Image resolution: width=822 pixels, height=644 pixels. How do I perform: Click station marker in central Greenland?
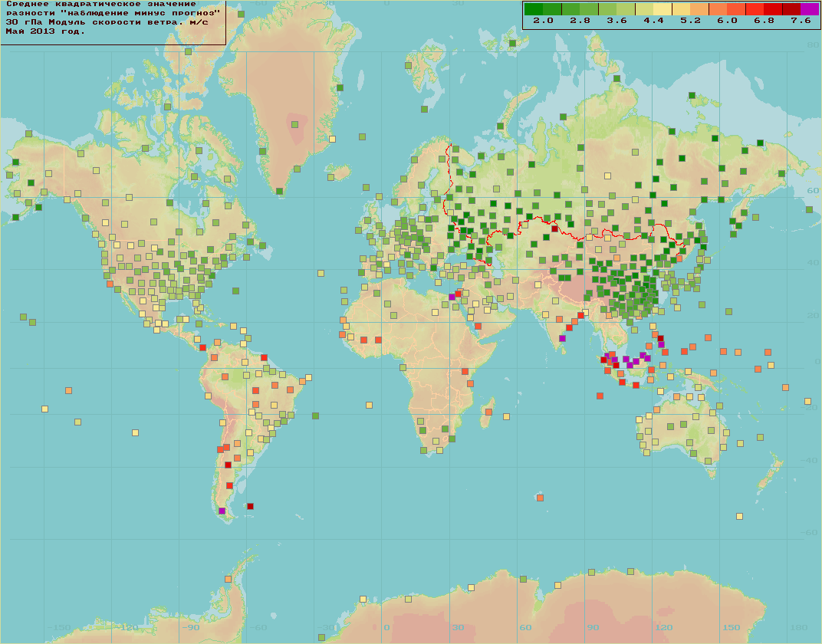(294, 125)
